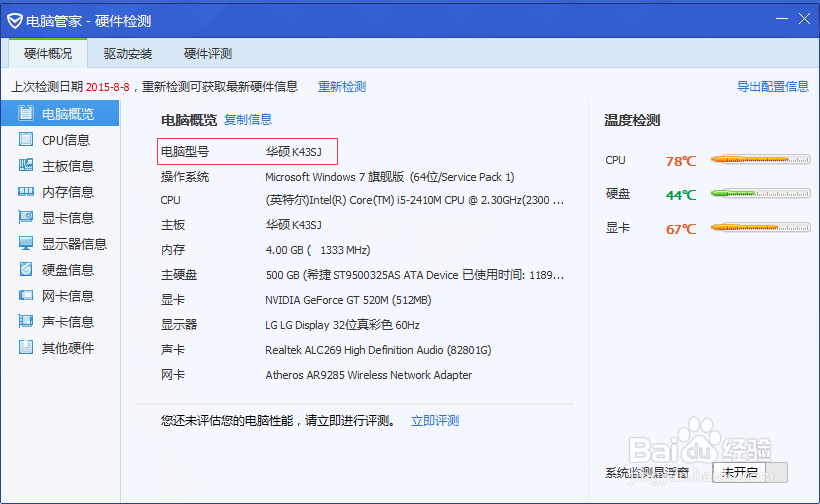820x504 pixels.
Task: Click the 硬盘 temperature bar
Action: pyautogui.click(x=760, y=193)
